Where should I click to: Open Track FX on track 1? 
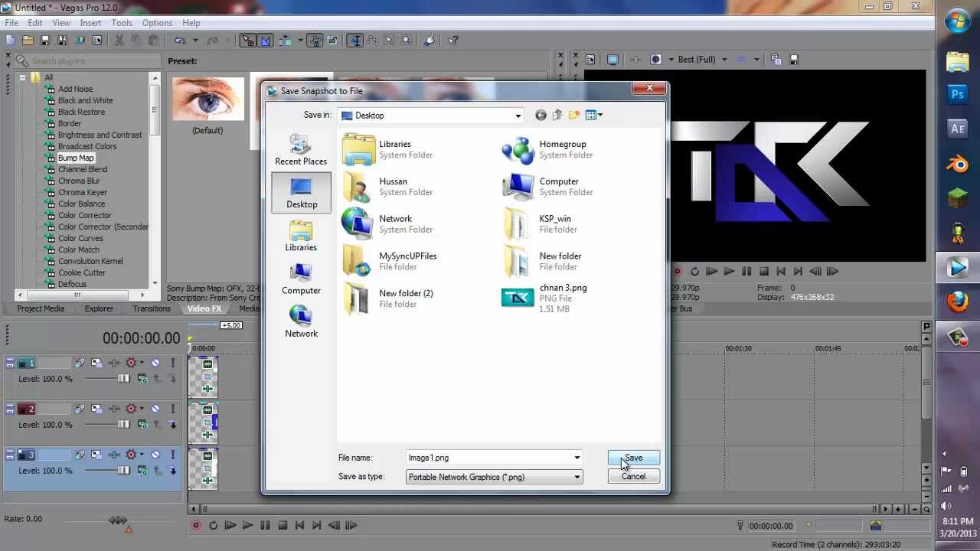click(114, 363)
